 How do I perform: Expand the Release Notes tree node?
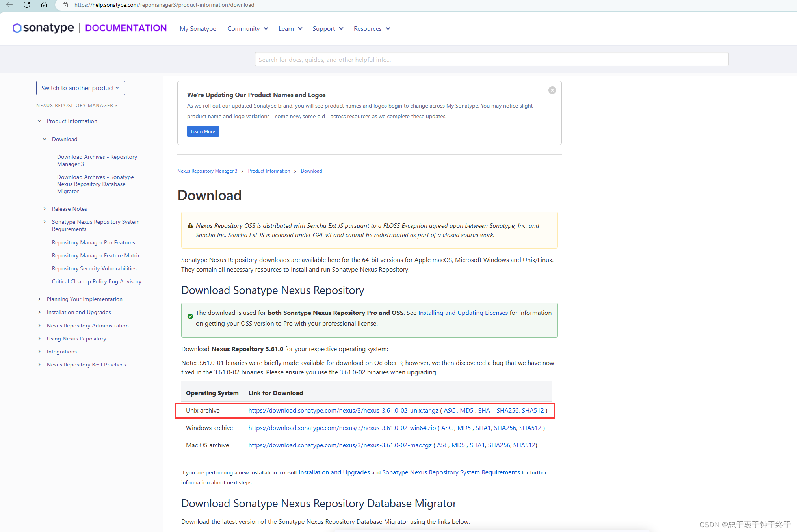pyautogui.click(x=45, y=209)
